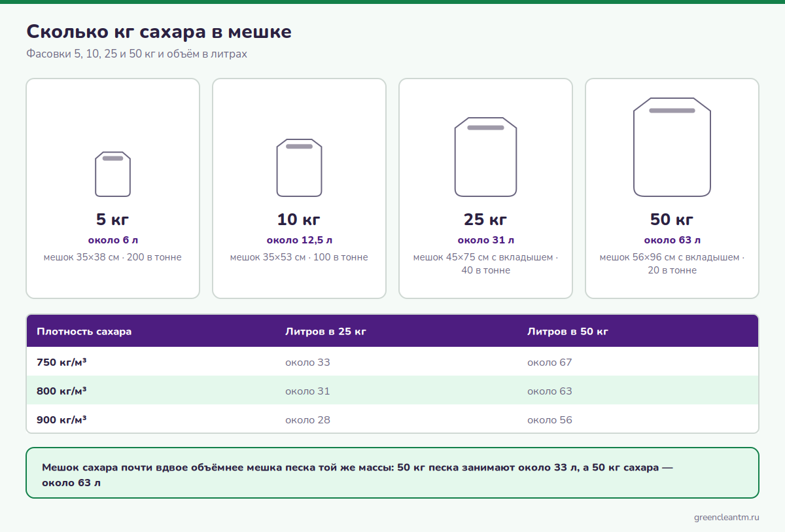Viewport: 785px width, 532px height.
Task: Click the 'Литров в 25 кг' column header
Action: coord(326,331)
